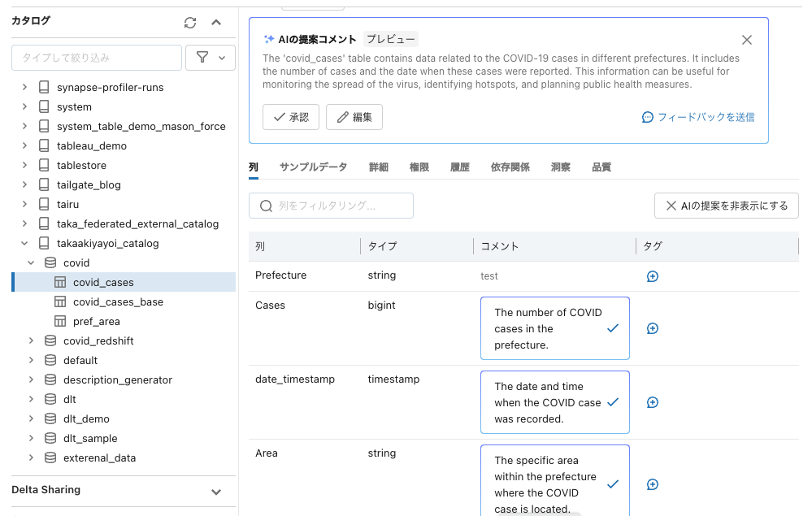The height and width of the screenshot is (516, 812).
Task: Click the magnifier in the column filter box
Action: pyautogui.click(x=264, y=206)
